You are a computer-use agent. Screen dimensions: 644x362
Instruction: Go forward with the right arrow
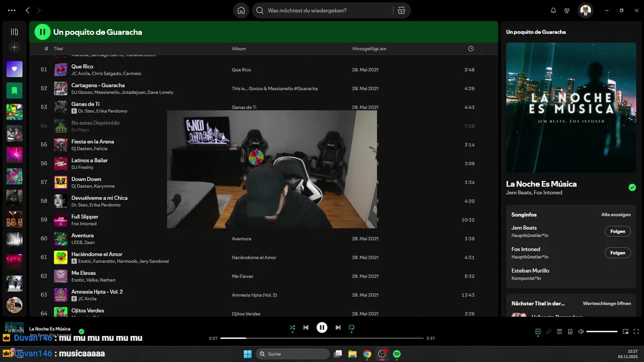(x=39, y=11)
